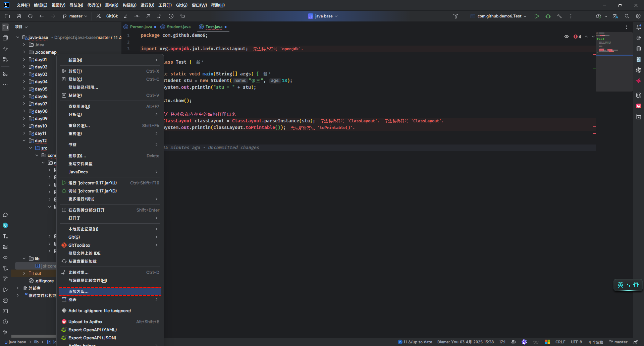Click the UTF-8 encoding in status bar
Image resolution: width=644 pixels, height=346 pixels.
[576, 342]
